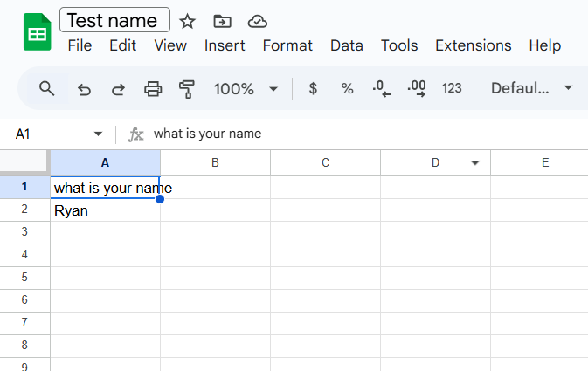Open the 100% zoom dropdown
The width and height of the screenshot is (588, 371).
pyautogui.click(x=246, y=88)
